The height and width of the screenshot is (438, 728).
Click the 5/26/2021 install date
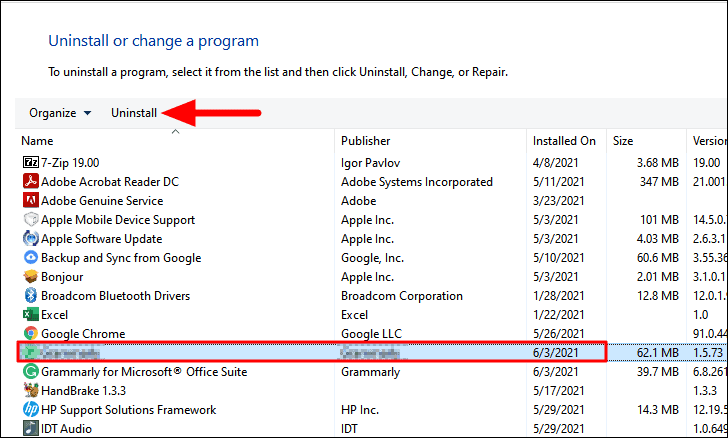[x=559, y=334]
